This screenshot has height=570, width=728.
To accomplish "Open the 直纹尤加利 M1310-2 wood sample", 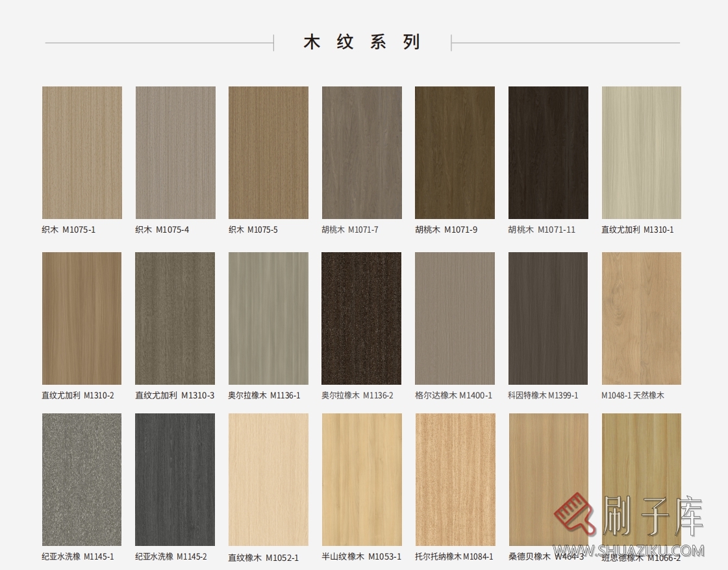I will point(82,318).
